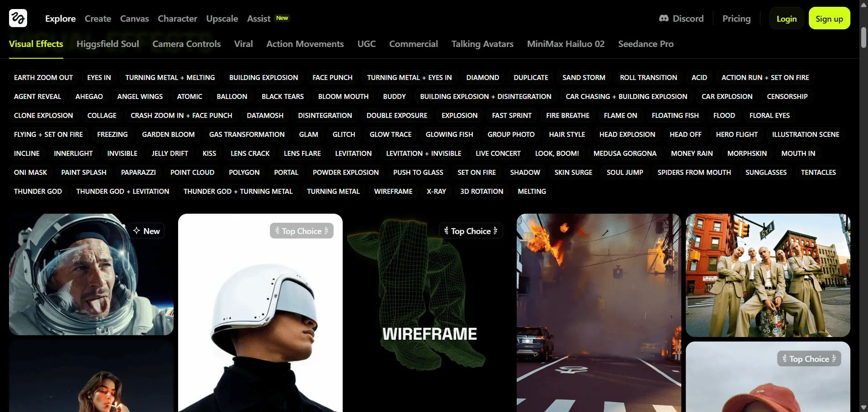The width and height of the screenshot is (868, 412).
Task: Open the Talking Avatars category
Action: click(x=482, y=44)
